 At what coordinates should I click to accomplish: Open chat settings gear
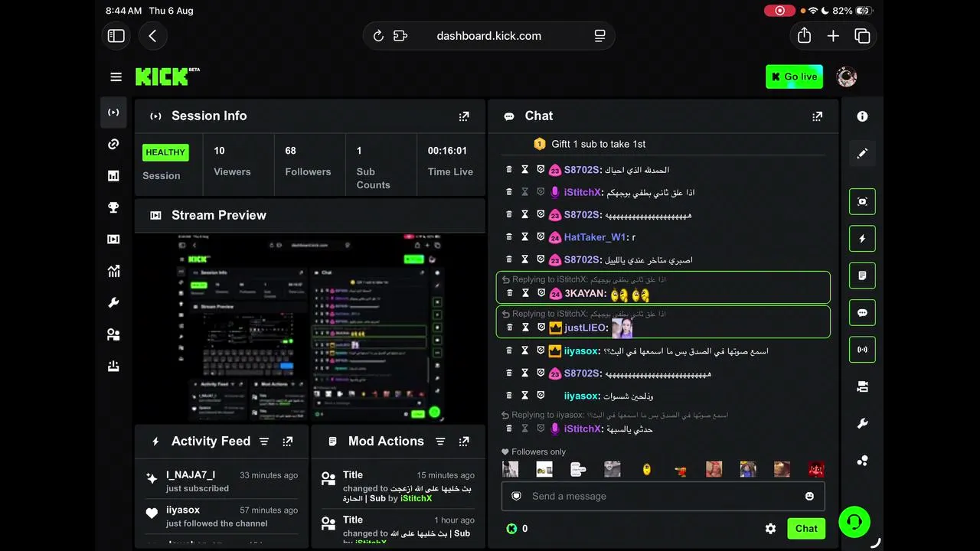pyautogui.click(x=770, y=529)
